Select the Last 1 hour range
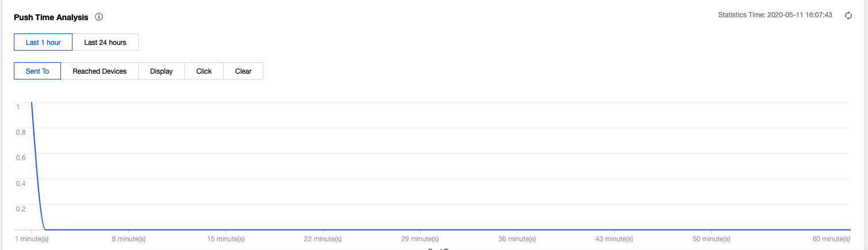This screenshot has width=868, height=250. [43, 43]
